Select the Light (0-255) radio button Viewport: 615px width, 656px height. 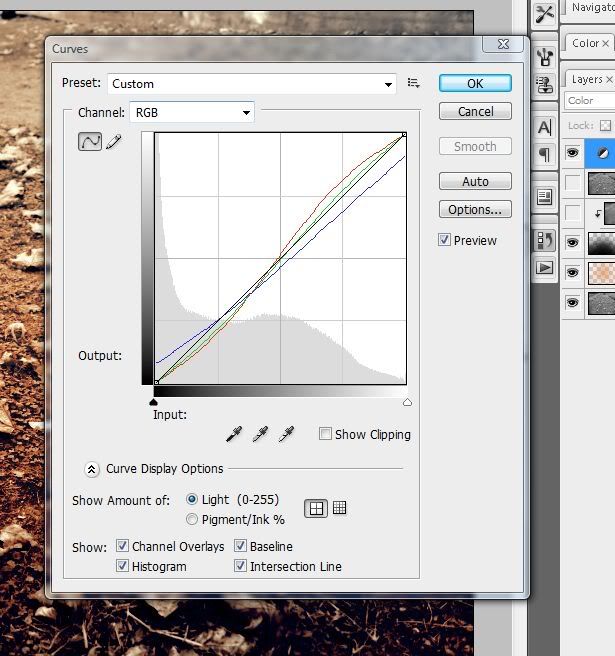click(192, 499)
